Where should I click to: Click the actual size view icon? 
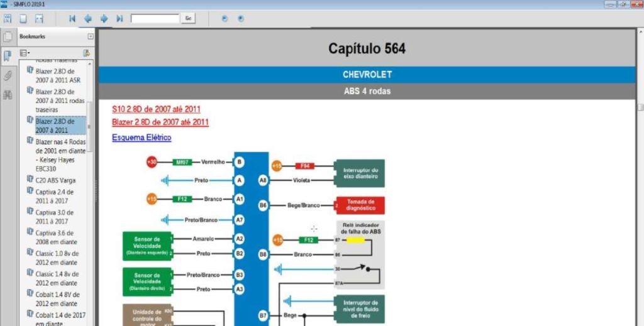pyautogui.click(x=8, y=18)
